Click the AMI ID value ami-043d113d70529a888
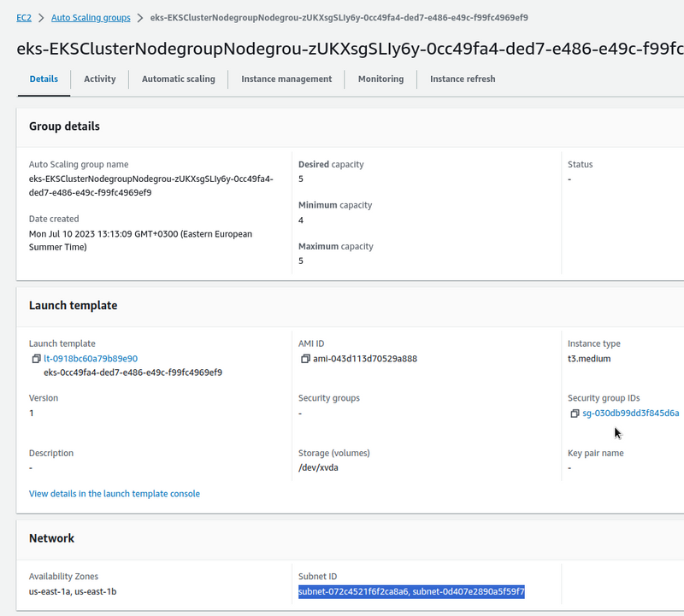Viewport: 684px width, 616px height. coord(365,359)
